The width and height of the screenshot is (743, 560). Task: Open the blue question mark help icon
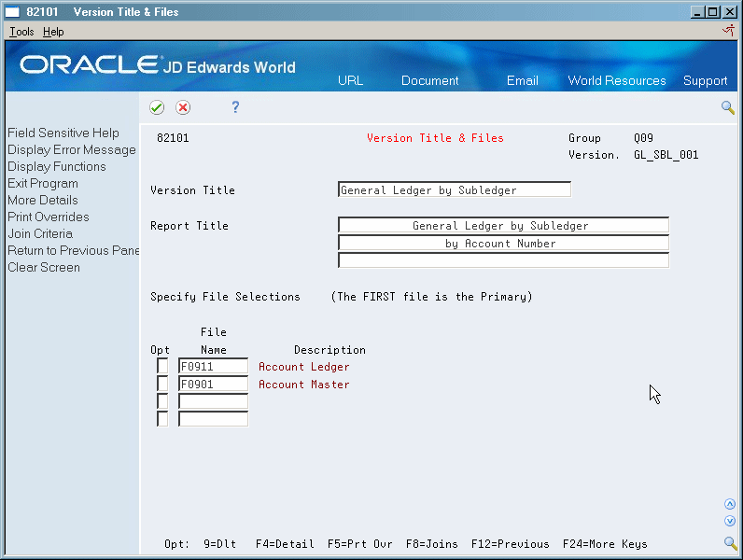[x=235, y=107]
